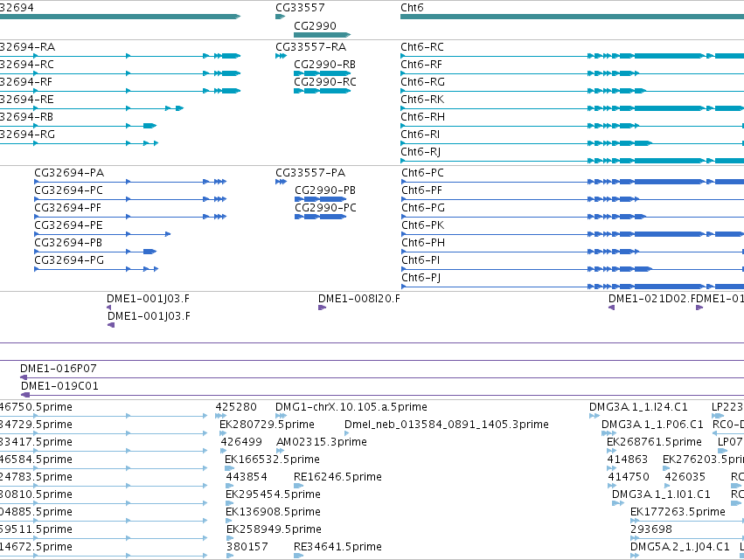
Task: Click the 426035 EST label
Action: point(685,477)
